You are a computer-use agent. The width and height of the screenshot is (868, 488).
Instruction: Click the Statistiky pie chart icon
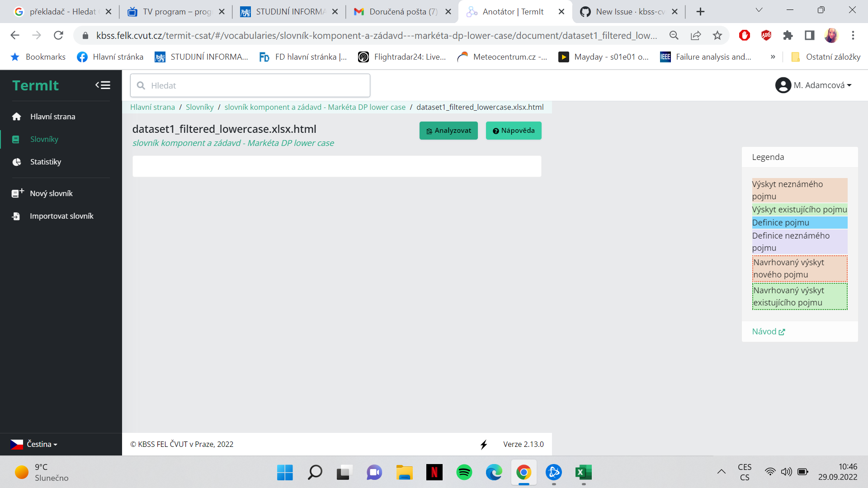(x=17, y=162)
